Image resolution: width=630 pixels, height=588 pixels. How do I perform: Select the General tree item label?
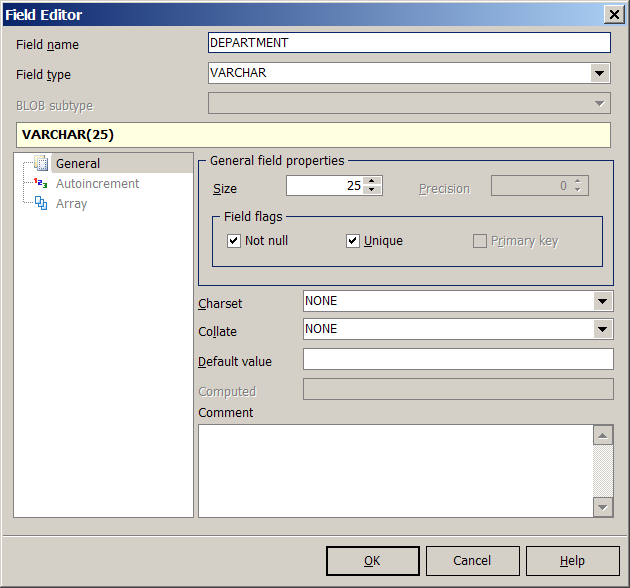coord(78,164)
